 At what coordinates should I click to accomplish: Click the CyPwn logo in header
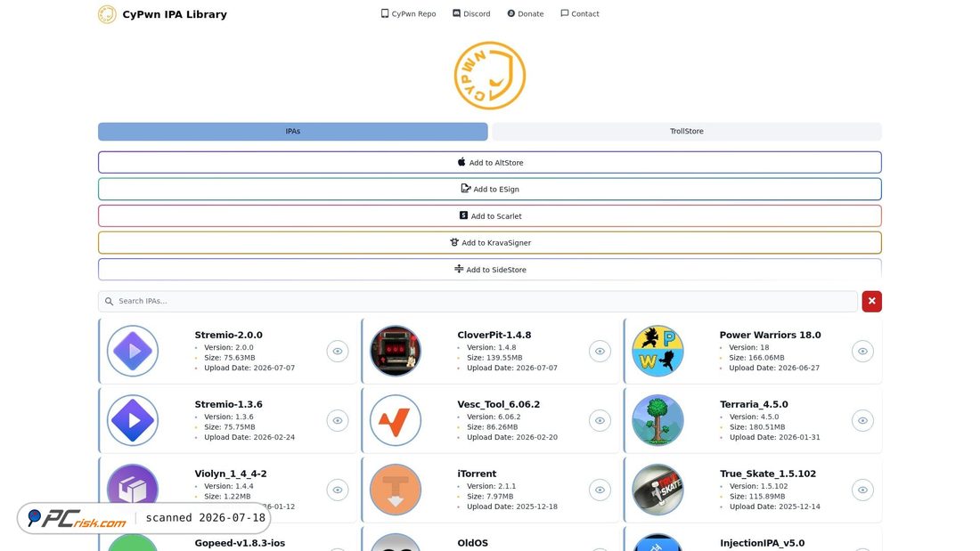click(107, 13)
